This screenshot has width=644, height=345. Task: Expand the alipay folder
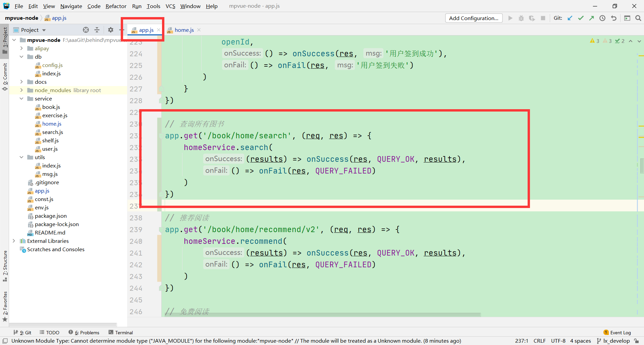[x=21, y=48]
